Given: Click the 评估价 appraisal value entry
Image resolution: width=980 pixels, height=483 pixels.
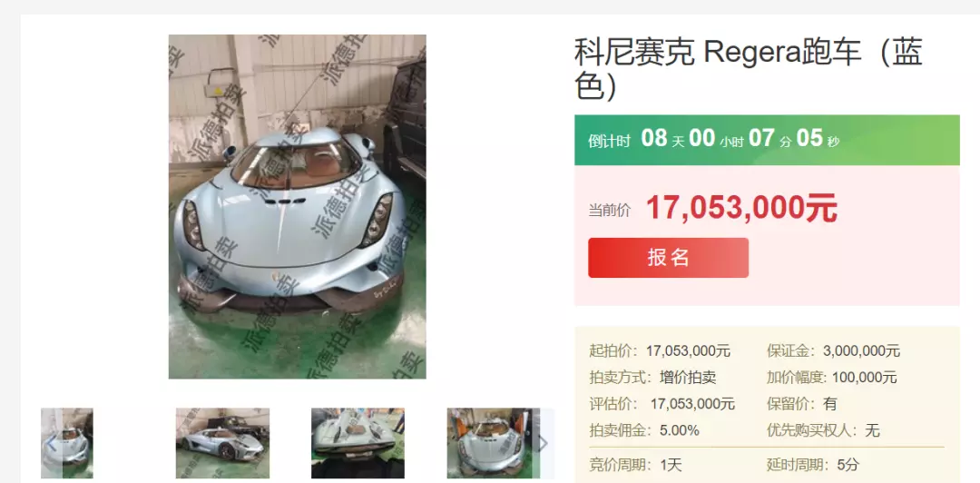Looking at the screenshot, I should (661, 403).
